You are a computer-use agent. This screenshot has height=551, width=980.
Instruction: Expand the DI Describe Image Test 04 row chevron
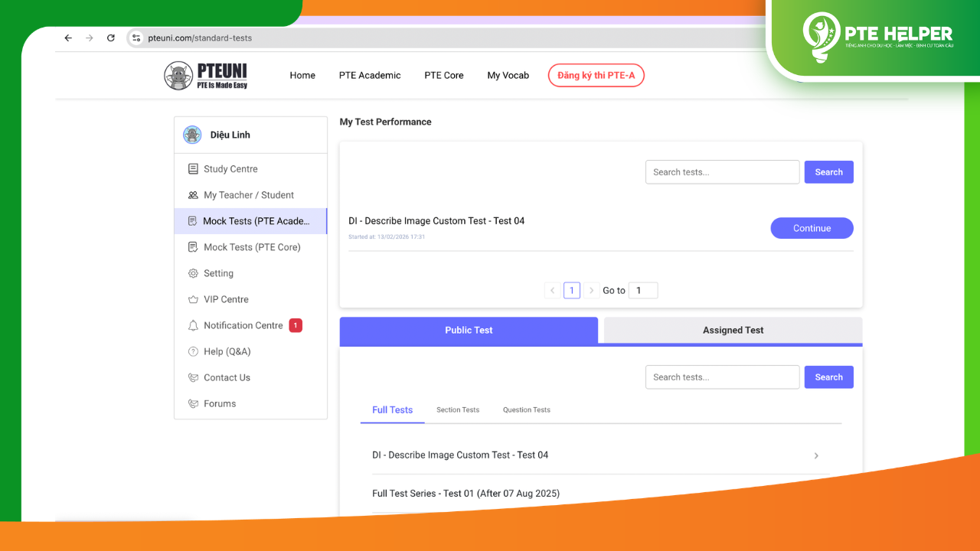coord(816,455)
